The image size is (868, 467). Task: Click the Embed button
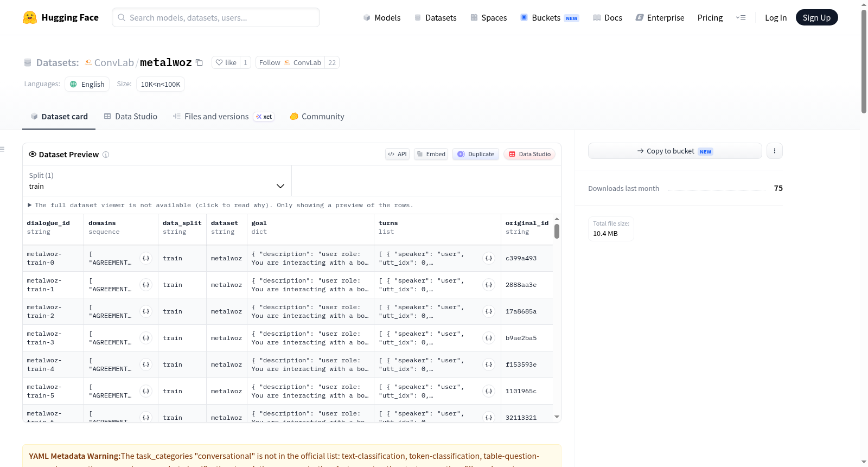pyautogui.click(x=431, y=154)
